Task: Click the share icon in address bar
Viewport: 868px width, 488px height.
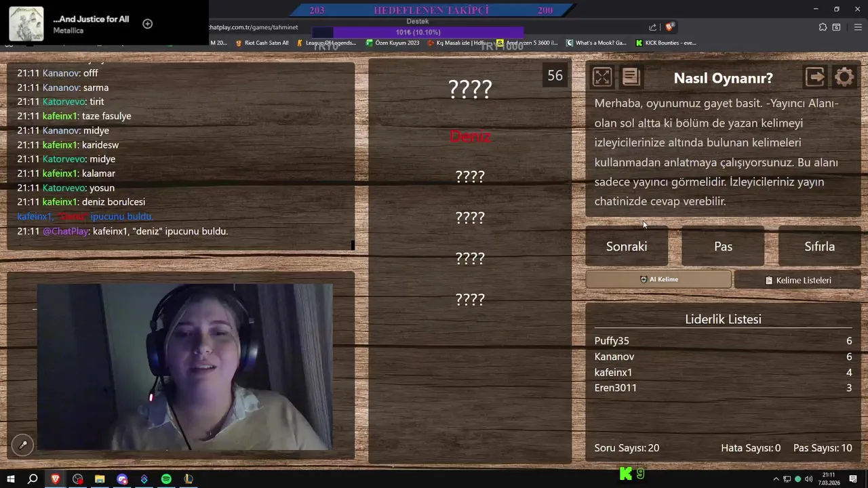Action: click(652, 27)
